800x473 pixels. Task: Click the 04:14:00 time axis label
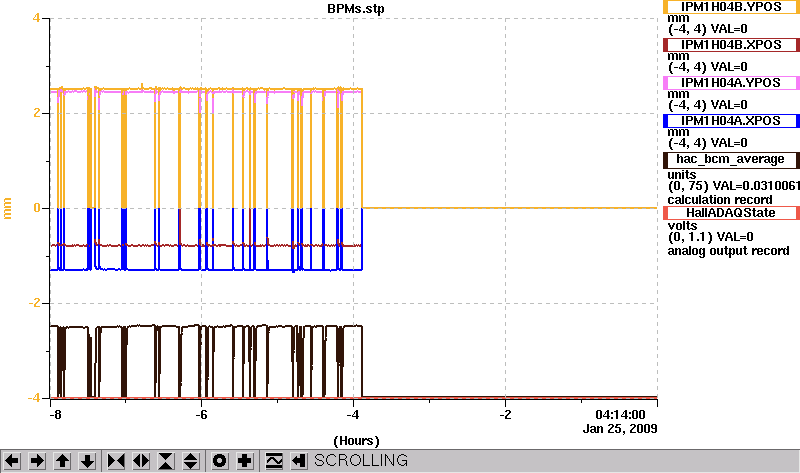pyautogui.click(x=620, y=415)
